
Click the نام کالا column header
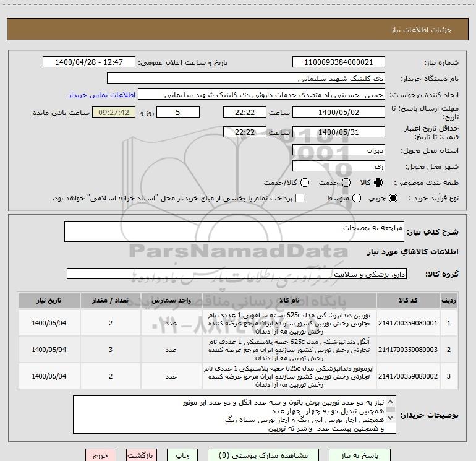(289, 300)
